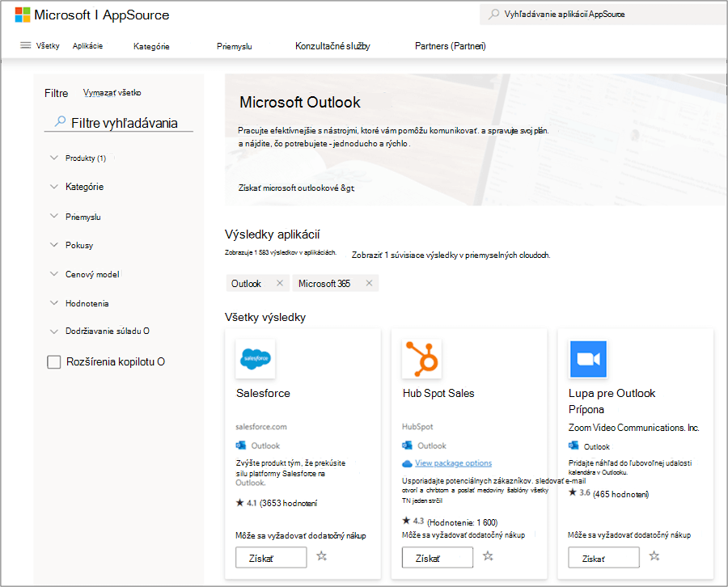728x587 pixels.
Task: Click the 3.6 rating star on Lupa pre Outlook card
Action: pos(573,492)
